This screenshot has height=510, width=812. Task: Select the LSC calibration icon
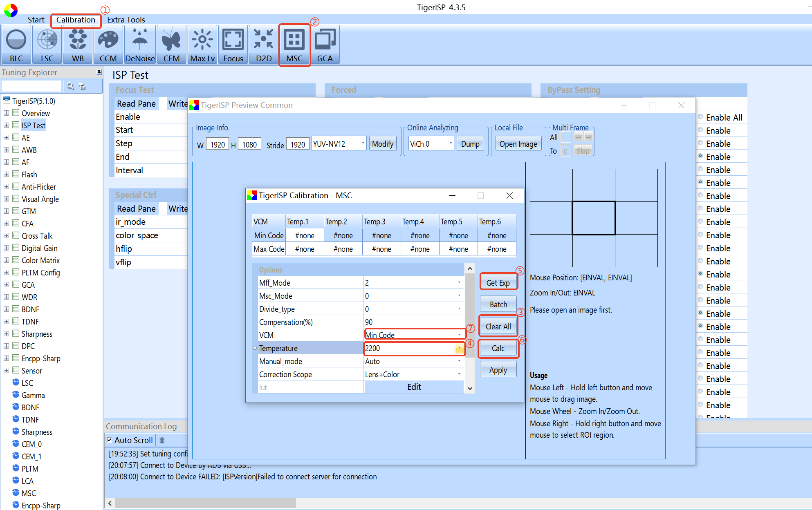coord(47,45)
